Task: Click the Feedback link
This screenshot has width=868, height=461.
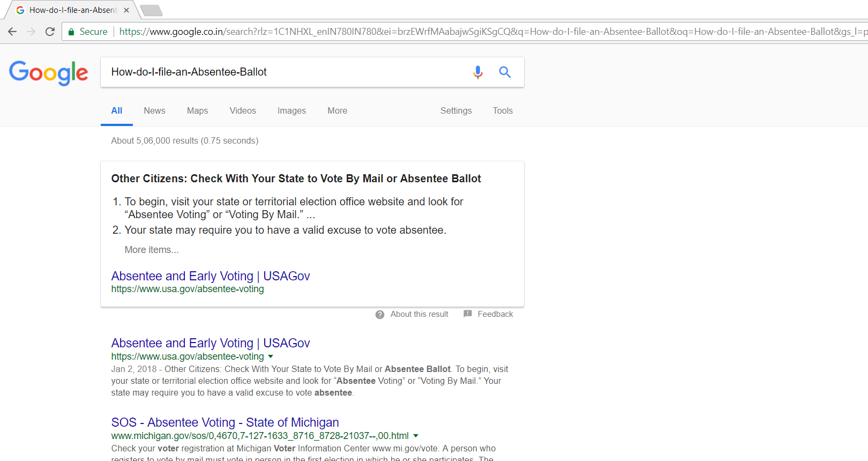Action: 496,315
